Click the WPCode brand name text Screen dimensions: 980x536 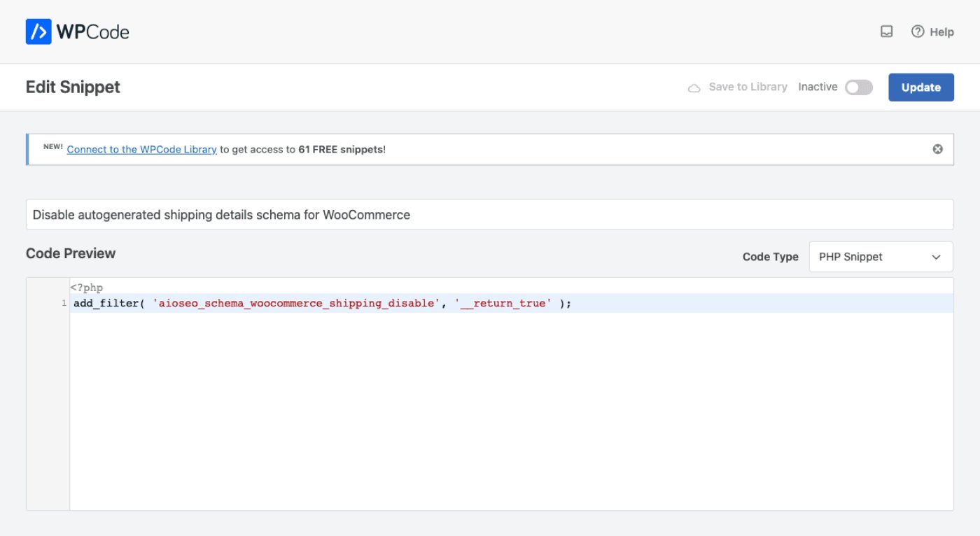(x=93, y=32)
